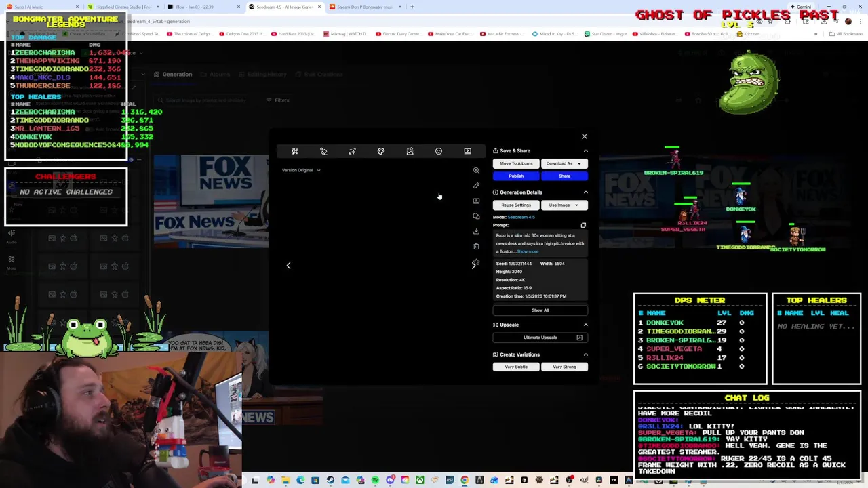This screenshot has height=488, width=868.
Task: Zoom in with the magnifier icon
Action: click(476, 170)
